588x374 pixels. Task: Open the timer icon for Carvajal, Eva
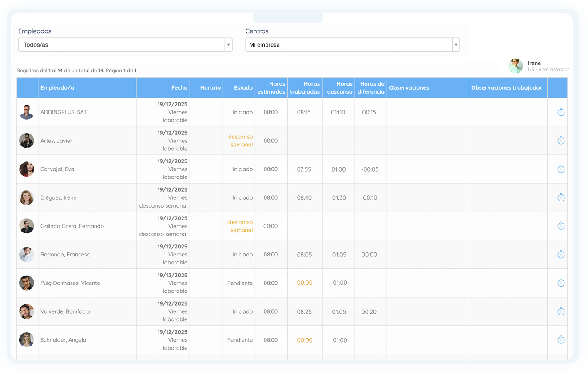pos(561,169)
